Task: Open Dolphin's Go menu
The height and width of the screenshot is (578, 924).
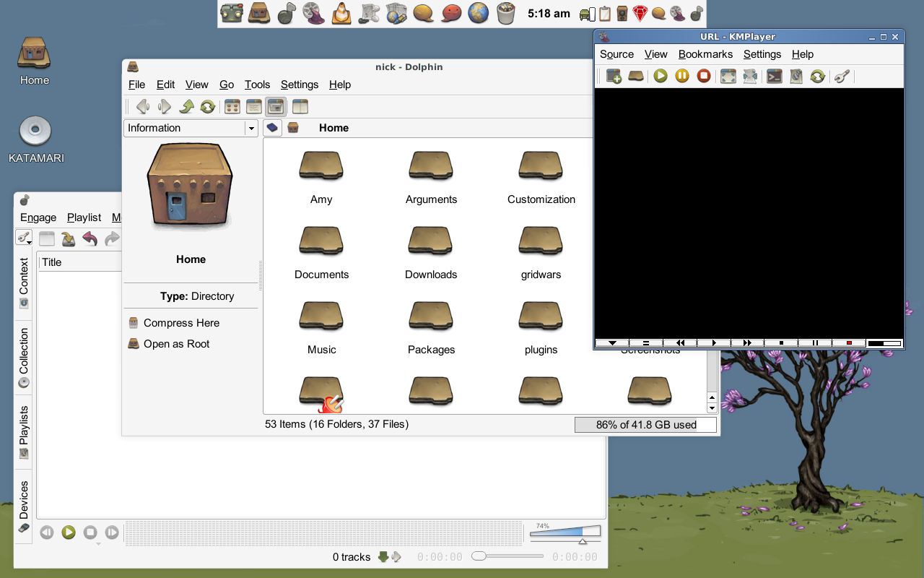Action: [227, 85]
